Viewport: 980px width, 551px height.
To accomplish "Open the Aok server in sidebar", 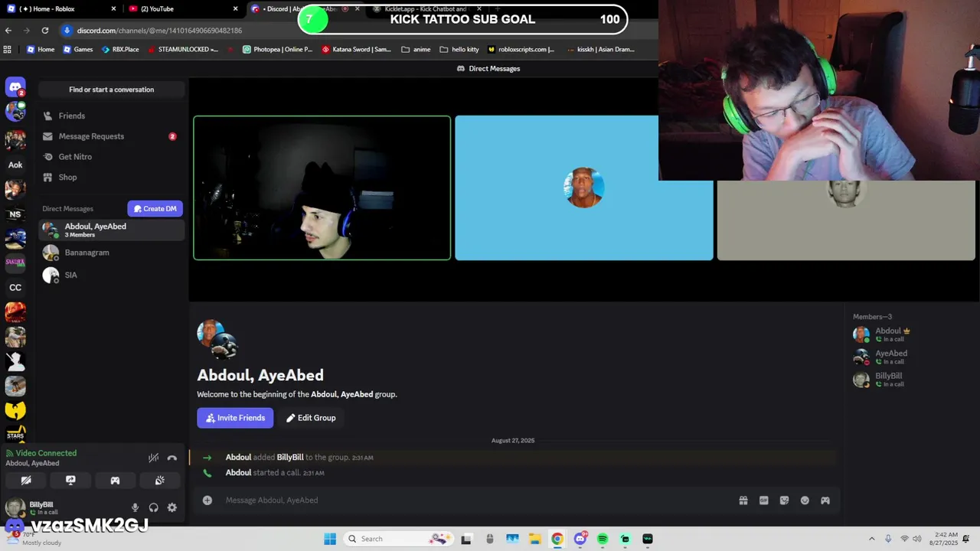I will [15, 165].
